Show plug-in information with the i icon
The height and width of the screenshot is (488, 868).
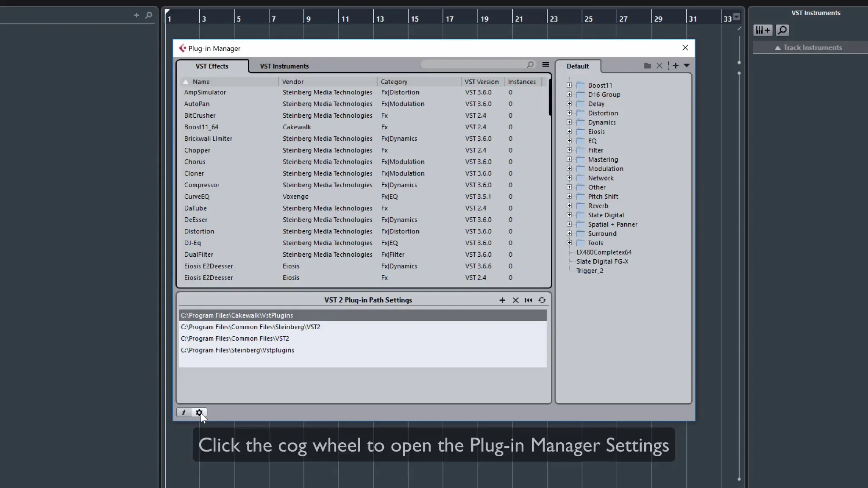click(184, 412)
